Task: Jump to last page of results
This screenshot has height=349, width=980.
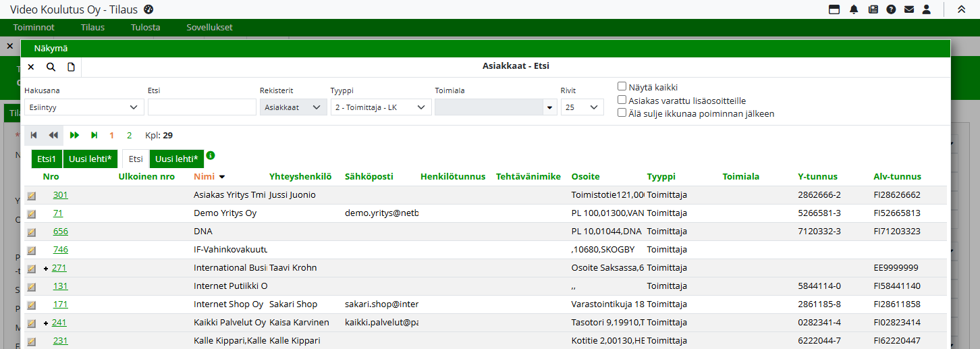Action: (x=94, y=135)
